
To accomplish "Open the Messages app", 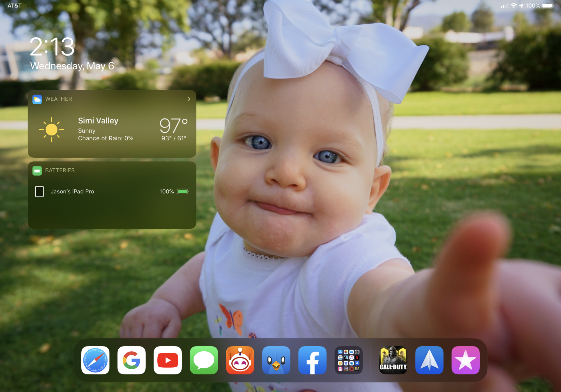I will tap(204, 360).
